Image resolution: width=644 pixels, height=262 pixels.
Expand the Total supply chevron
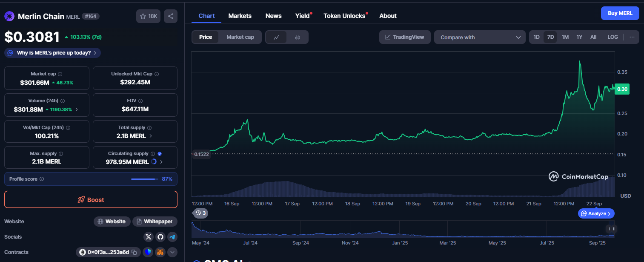(151, 136)
